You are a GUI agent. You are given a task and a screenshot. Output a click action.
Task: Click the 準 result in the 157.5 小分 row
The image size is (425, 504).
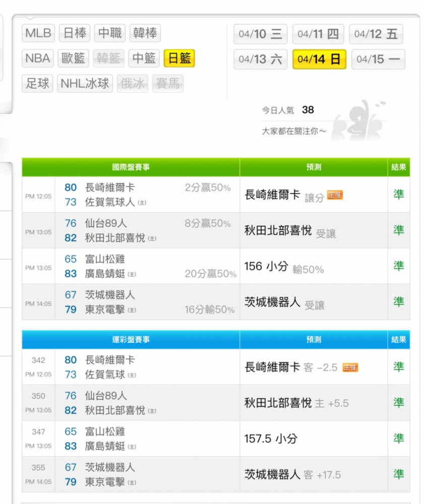click(399, 439)
